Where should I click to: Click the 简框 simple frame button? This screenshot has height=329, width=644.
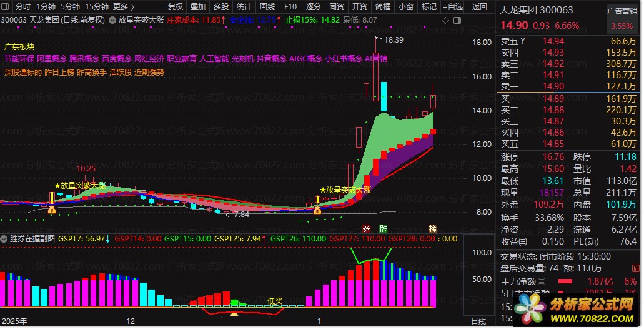coord(383,7)
